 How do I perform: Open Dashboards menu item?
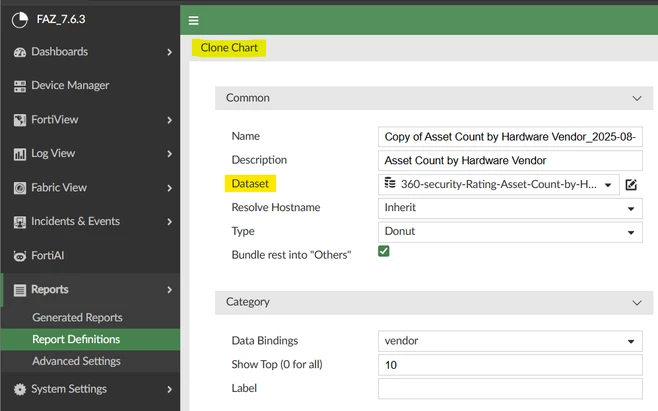90,52
